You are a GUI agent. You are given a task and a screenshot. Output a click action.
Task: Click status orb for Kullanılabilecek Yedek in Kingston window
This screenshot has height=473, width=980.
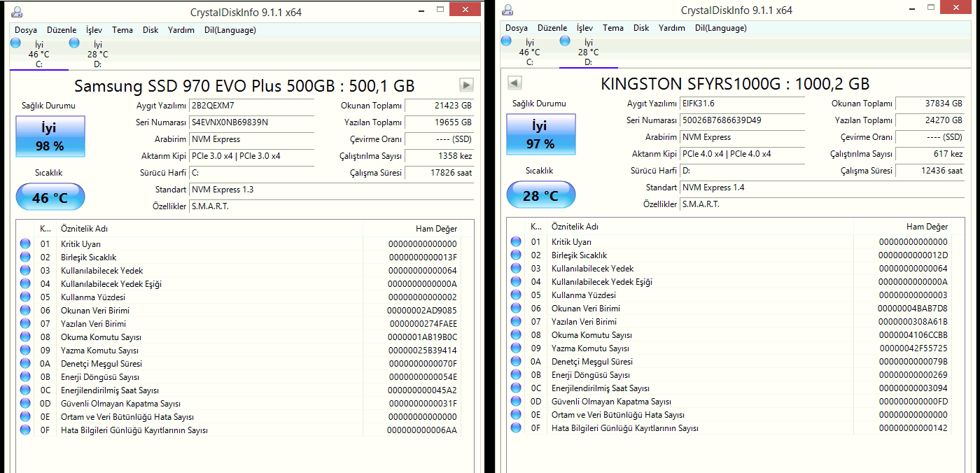pos(516,269)
